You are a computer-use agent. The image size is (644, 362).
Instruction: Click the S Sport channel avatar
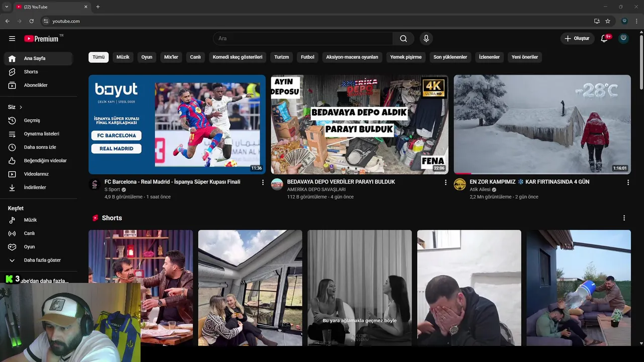[x=95, y=184]
